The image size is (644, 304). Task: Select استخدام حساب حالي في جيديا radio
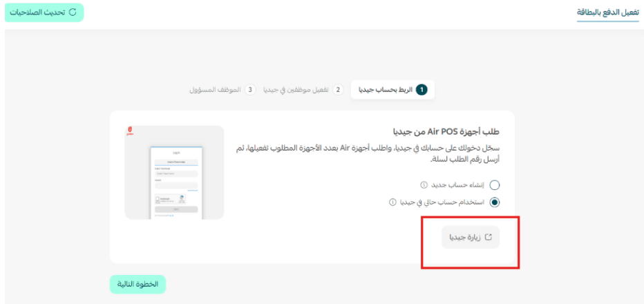(x=495, y=202)
